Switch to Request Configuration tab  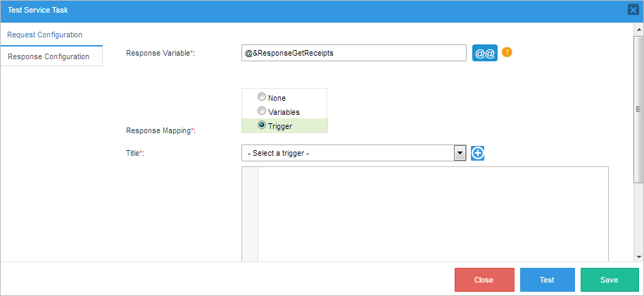45,35
